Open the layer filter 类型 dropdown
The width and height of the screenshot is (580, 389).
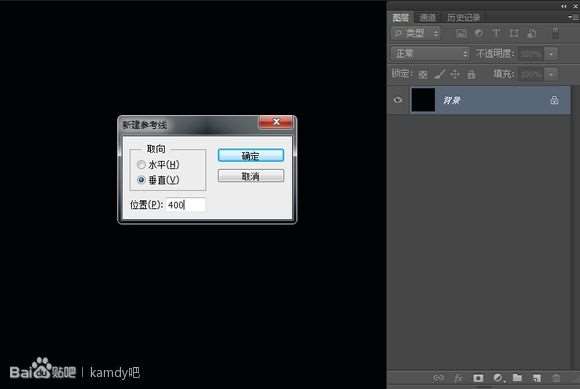[x=416, y=33]
